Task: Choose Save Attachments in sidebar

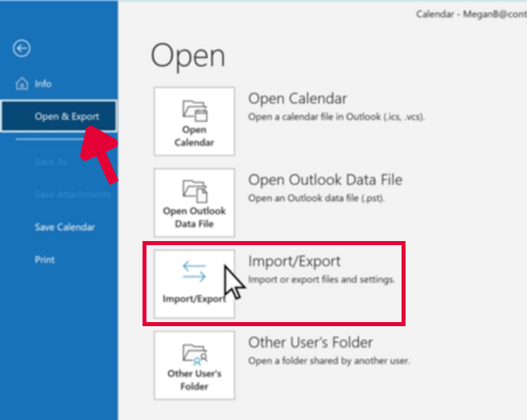Action: pyautogui.click(x=73, y=194)
